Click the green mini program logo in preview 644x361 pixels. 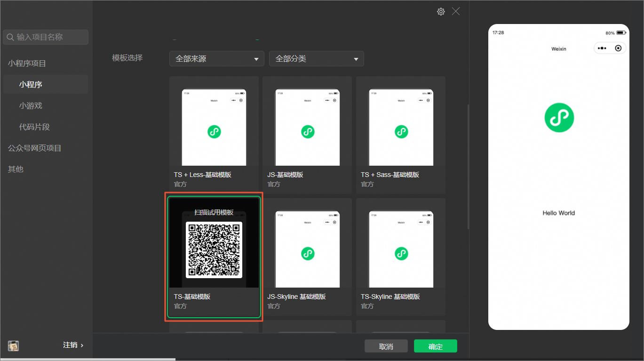coord(559,118)
